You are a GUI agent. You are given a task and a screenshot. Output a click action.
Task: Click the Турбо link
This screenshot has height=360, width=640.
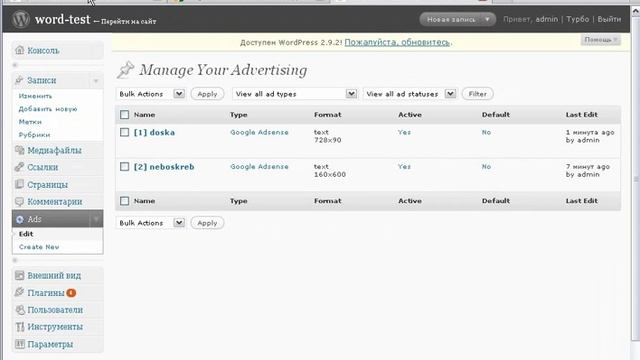pyautogui.click(x=578, y=19)
